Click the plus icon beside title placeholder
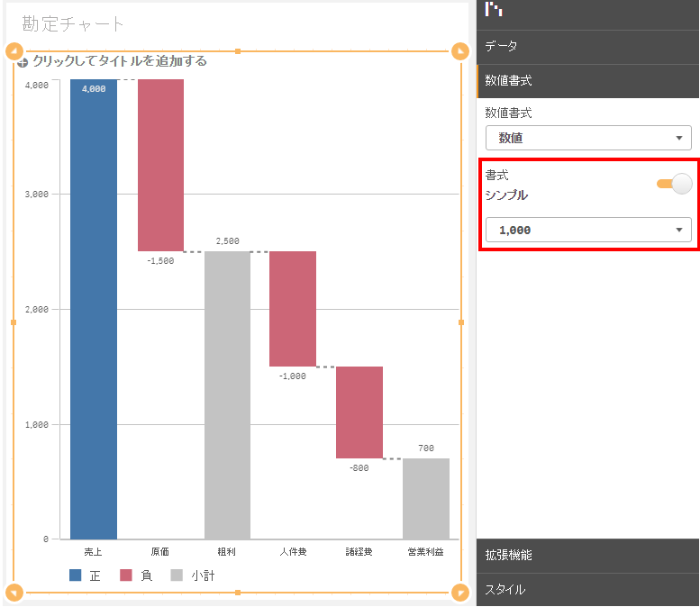Image resolution: width=700 pixels, height=607 pixels. click(23, 63)
